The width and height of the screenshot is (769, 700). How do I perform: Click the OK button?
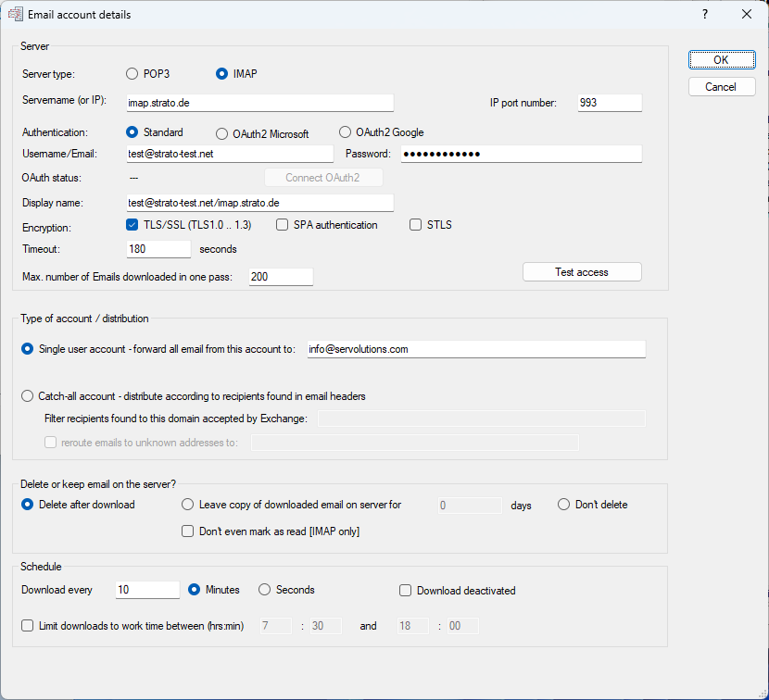pyautogui.click(x=722, y=59)
